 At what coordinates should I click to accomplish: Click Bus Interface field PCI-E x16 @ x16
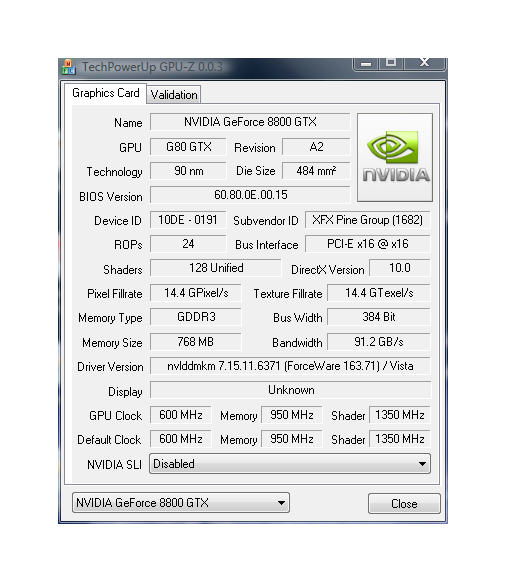point(367,244)
